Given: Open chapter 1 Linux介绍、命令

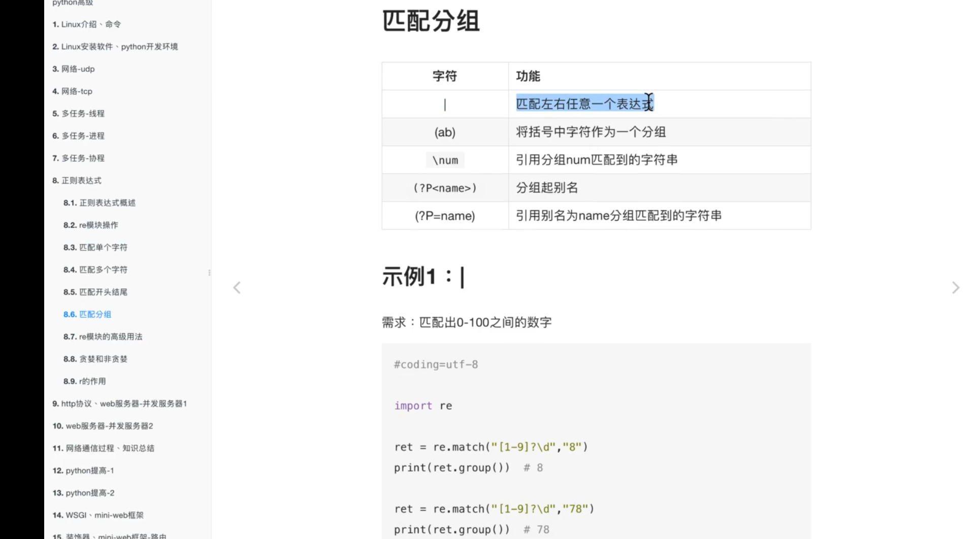Looking at the screenshot, I should [87, 24].
